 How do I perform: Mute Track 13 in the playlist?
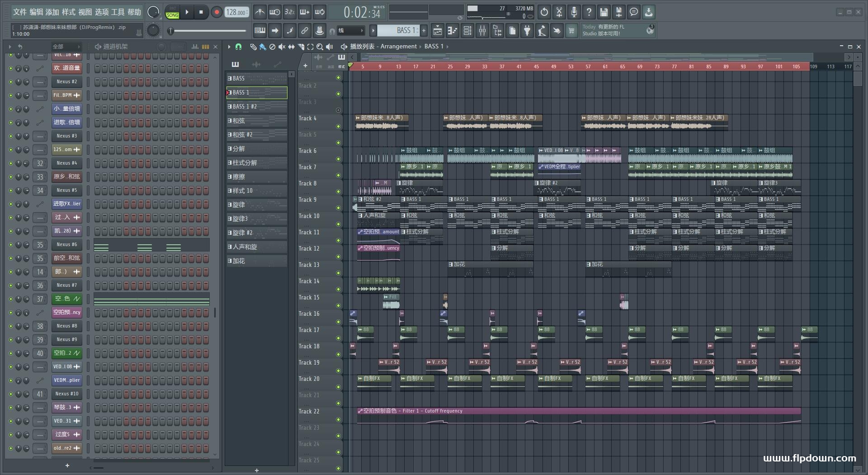click(338, 273)
